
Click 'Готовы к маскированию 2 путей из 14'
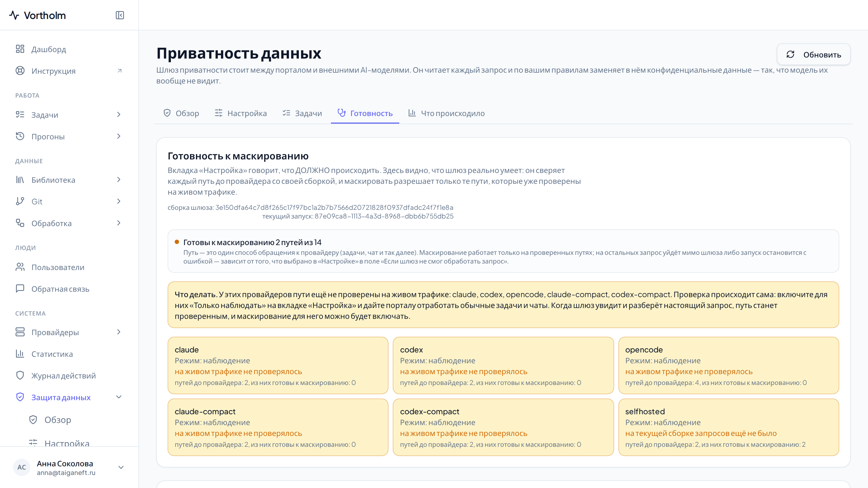point(252,242)
